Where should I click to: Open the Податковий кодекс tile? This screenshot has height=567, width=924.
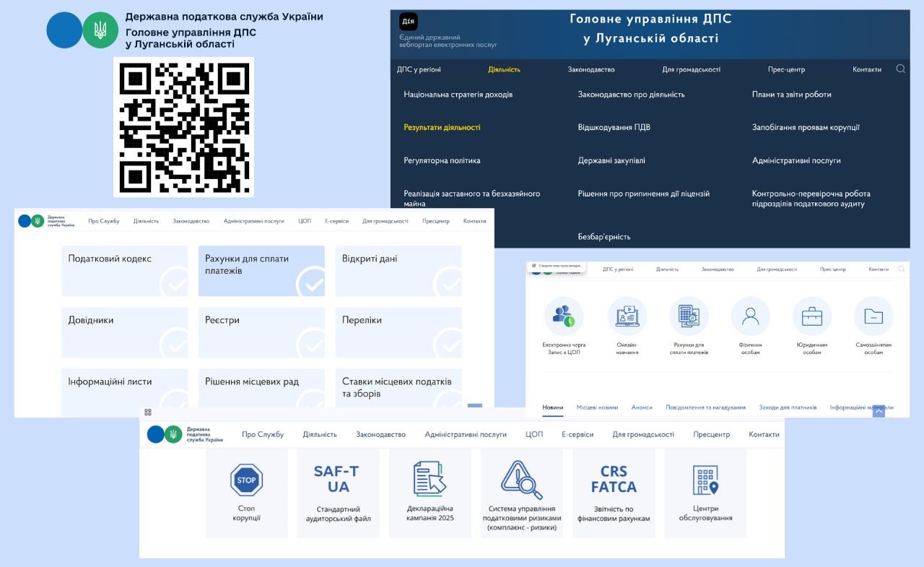(124, 271)
